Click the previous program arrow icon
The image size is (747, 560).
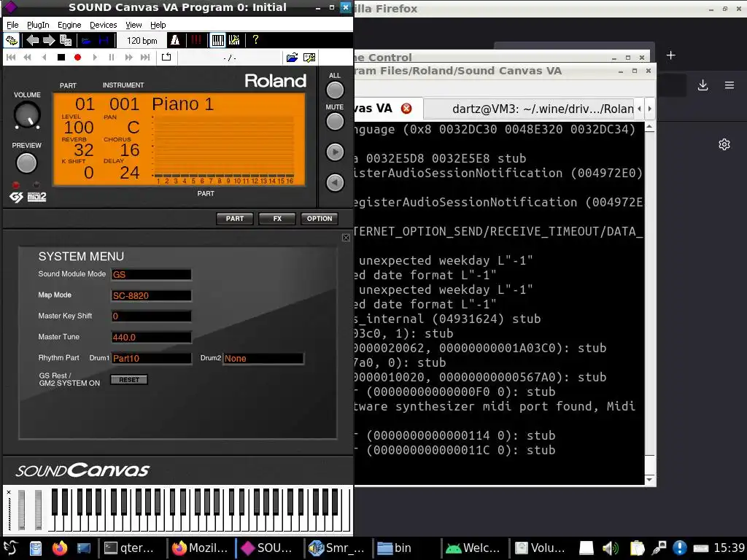tap(32, 41)
